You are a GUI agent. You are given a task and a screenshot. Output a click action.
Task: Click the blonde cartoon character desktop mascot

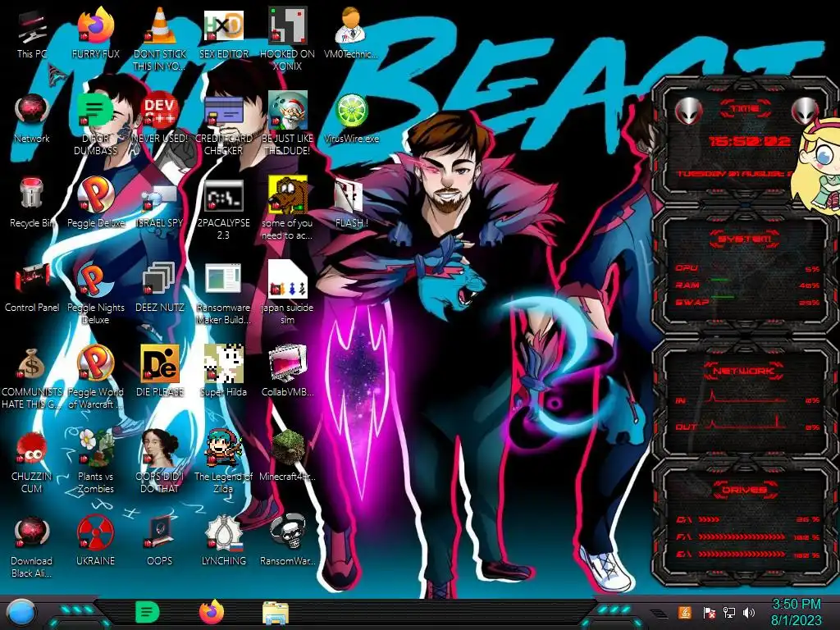(x=818, y=166)
